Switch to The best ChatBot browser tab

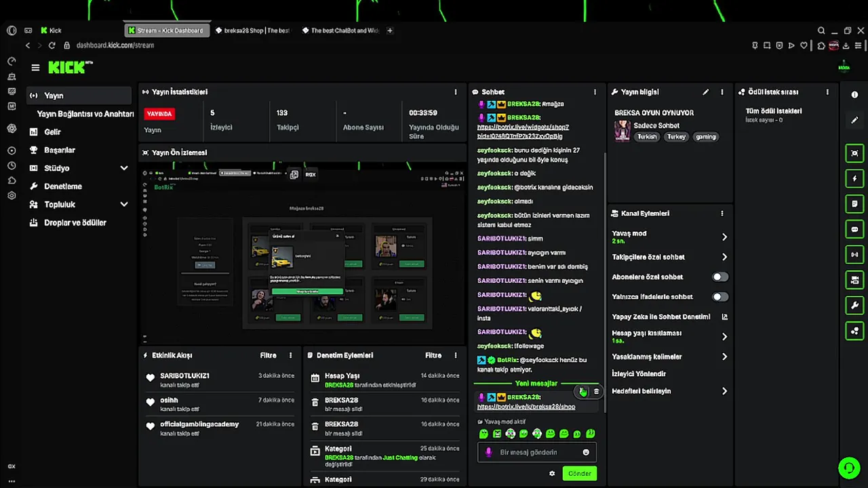(340, 30)
